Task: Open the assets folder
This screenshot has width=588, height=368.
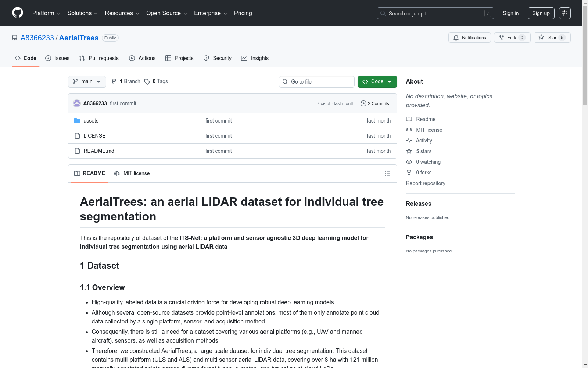Action: 91,121
